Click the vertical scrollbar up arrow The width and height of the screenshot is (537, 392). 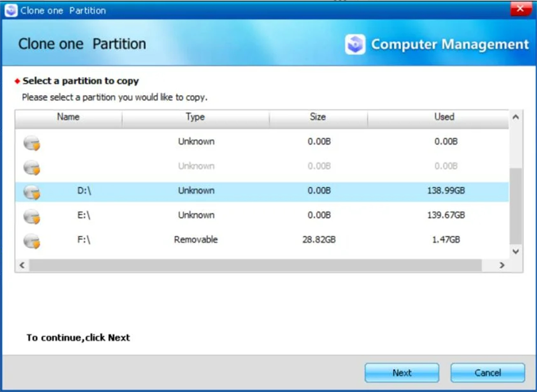[x=516, y=117]
